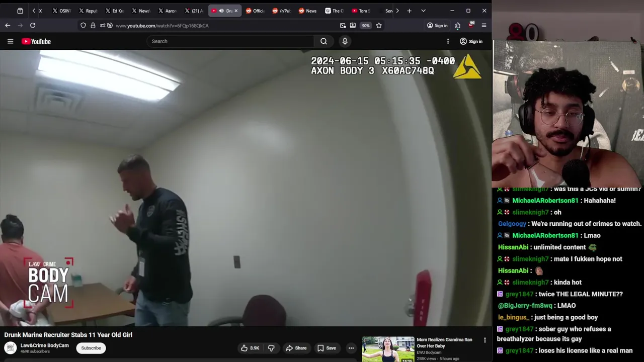Open more actions ellipsis below the video
644x362 pixels.
[351, 348]
